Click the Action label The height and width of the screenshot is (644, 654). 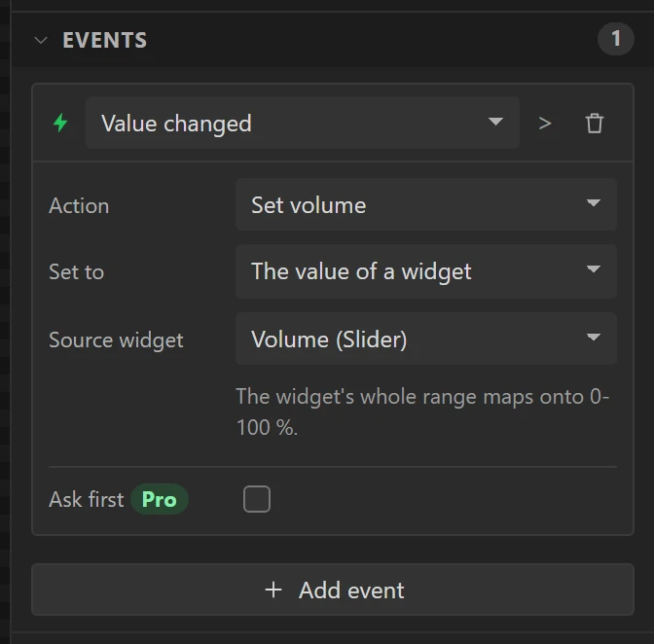[x=79, y=205]
